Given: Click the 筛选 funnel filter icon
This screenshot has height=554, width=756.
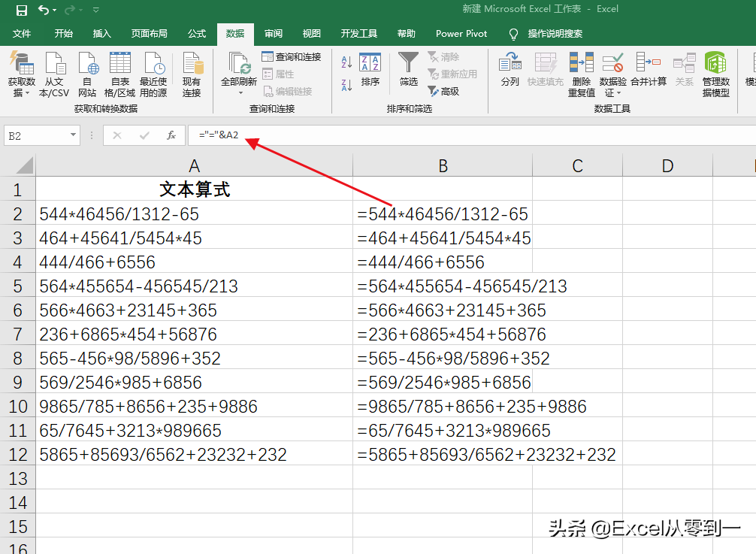Looking at the screenshot, I should (408, 64).
